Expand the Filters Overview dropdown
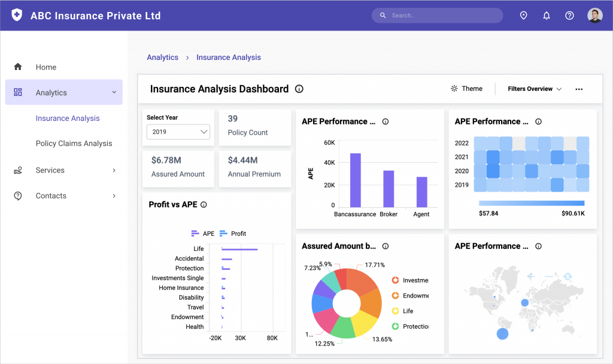Screen dimensions: 613x364 (x=533, y=89)
